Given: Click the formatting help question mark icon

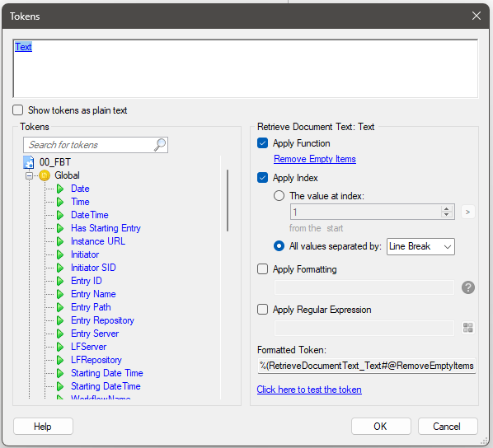Looking at the screenshot, I should point(467,287).
